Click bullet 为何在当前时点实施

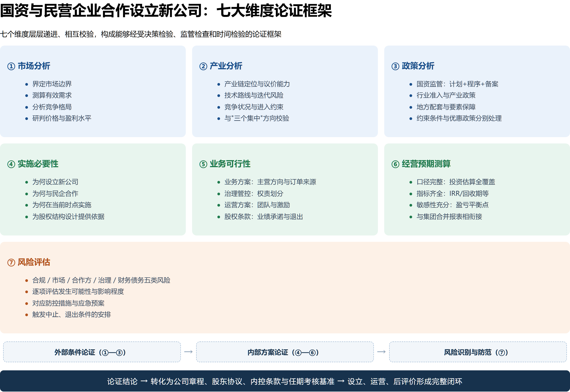(62, 205)
